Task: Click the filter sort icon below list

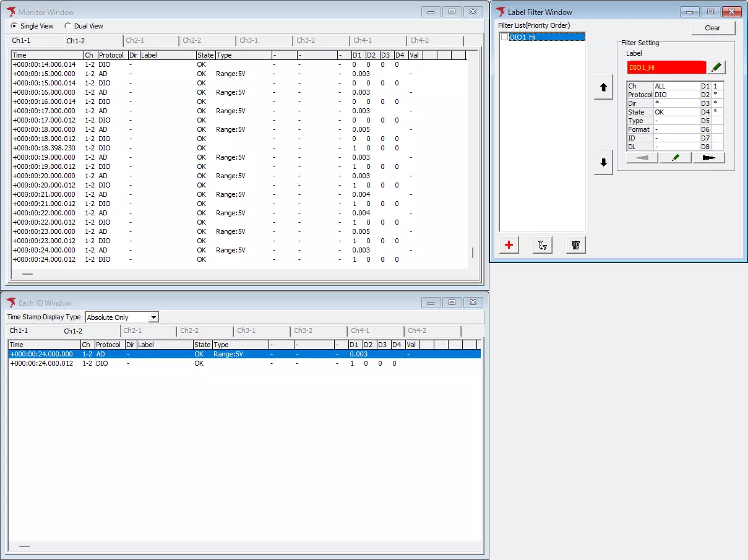Action: [x=542, y=245]
